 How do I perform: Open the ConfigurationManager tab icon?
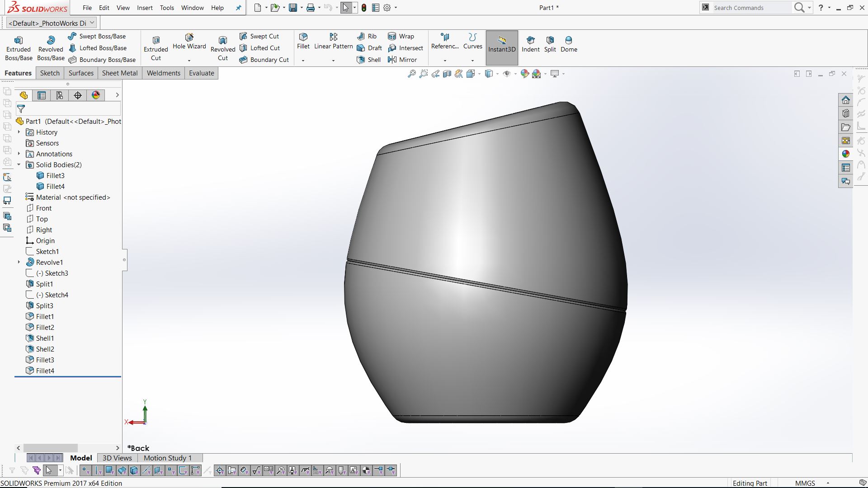(x=60, y=95)
